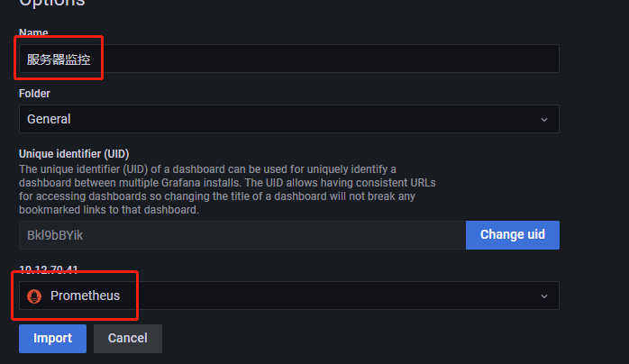The height and width of the screenshot is (364, 629).
Task: Click empty area right of Name field
Action: pos(594,59)
